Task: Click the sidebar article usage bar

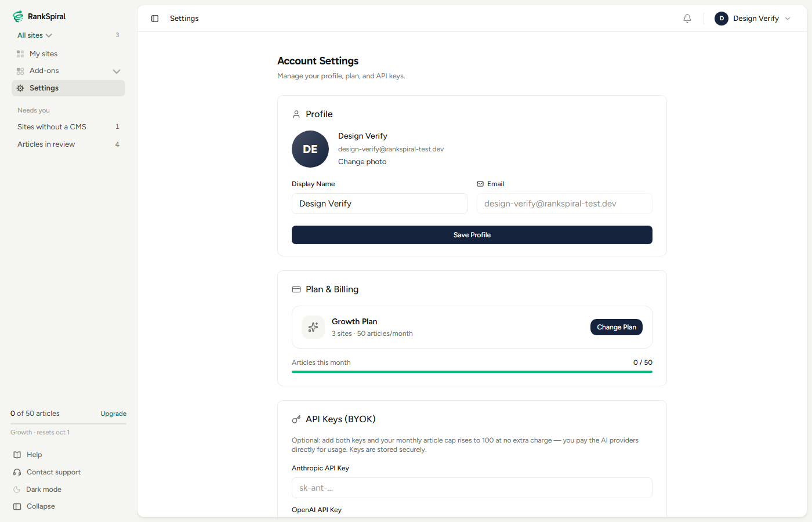Action: click(x=68, y=423)
